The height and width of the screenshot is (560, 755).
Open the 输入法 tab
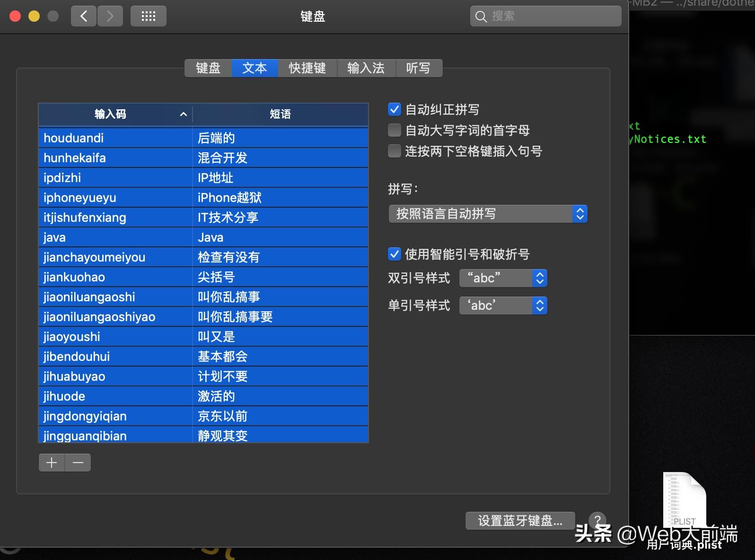[x=366, y=68]
